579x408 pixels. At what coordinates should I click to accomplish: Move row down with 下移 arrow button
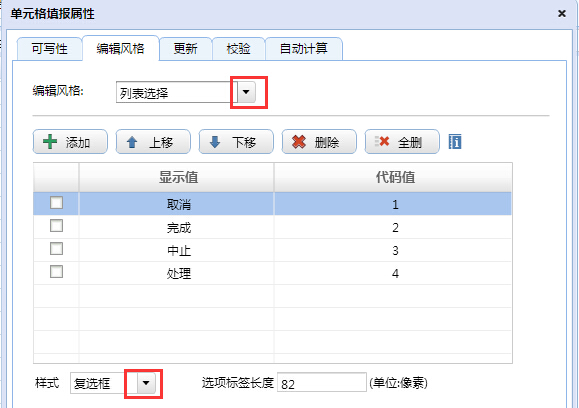[x=236, y=142]
